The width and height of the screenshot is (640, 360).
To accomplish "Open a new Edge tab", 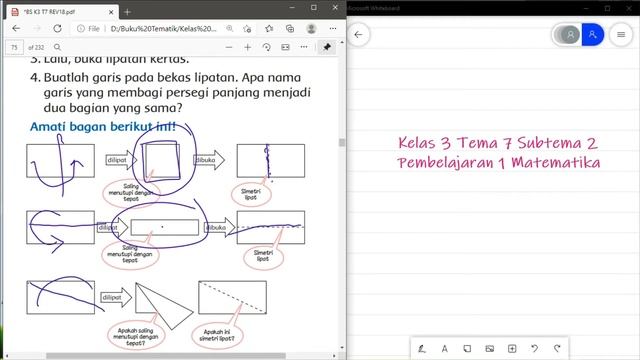I will coord(127,12).
